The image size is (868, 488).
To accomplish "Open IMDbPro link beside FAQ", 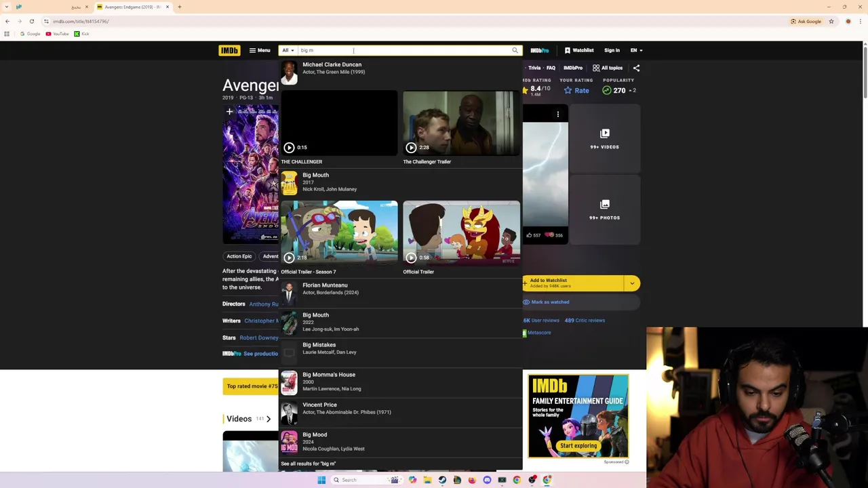I will 573,68.
